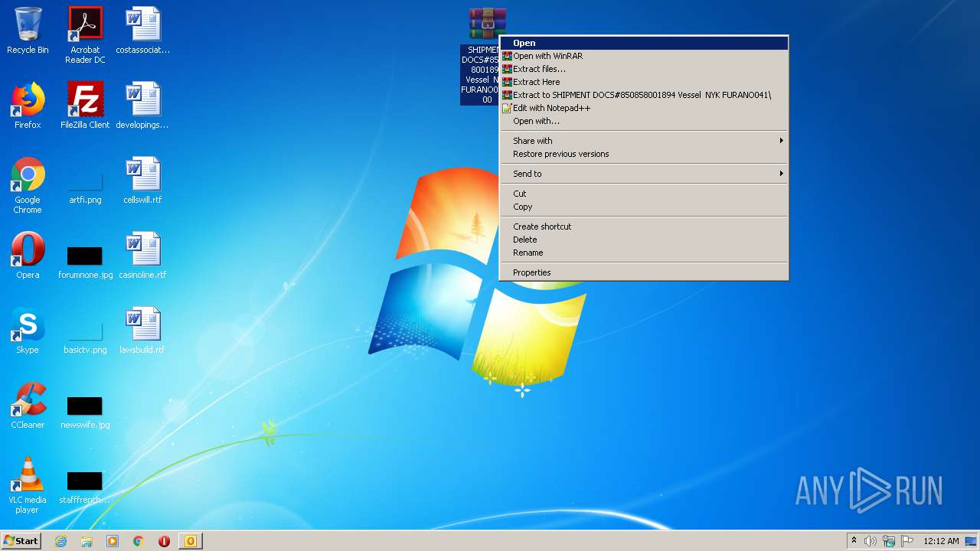Choose Delete in the context menu
This screenshot has height=551, width=980.
coord(643,240)
